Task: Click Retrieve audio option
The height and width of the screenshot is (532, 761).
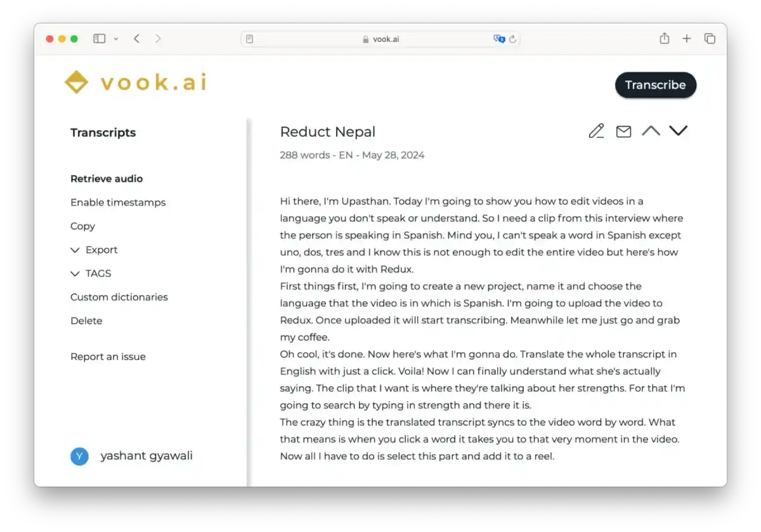Action: pyautogui.click(x=107, y=179)
